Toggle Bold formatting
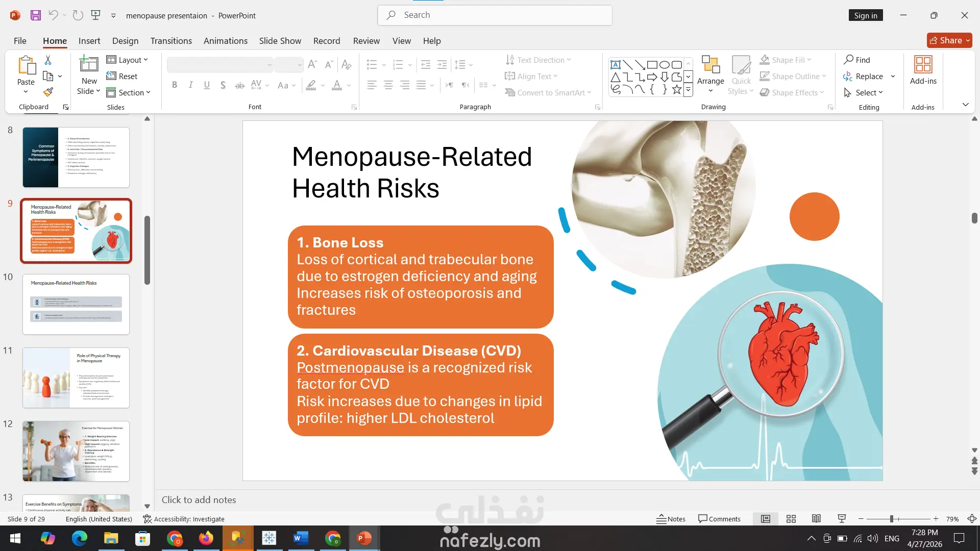This screenshot has height=551, width=980. click(175, 85)
